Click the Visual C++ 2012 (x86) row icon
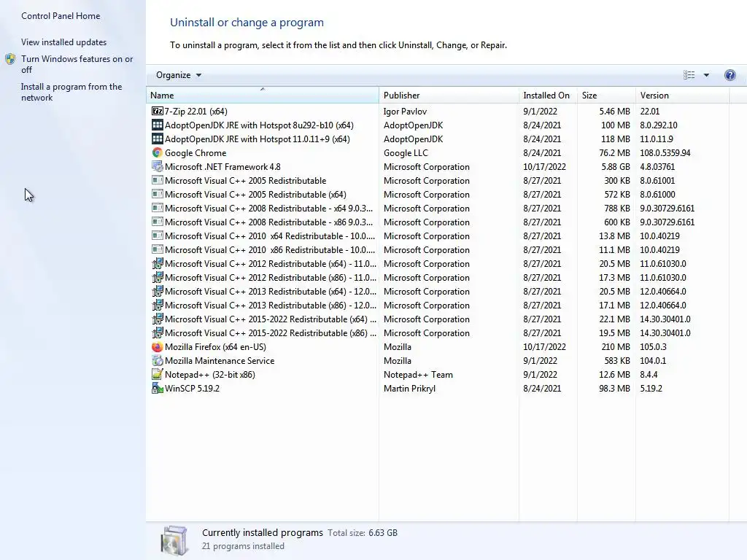Image resolution: width=747 pixels, height=560 pixels. (158, 276)
